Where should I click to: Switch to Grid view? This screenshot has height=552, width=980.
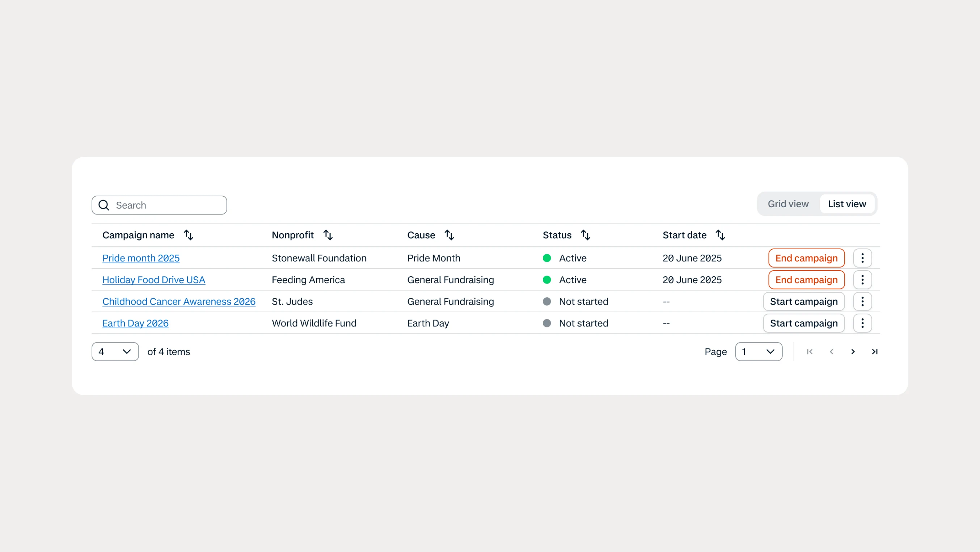788,204
